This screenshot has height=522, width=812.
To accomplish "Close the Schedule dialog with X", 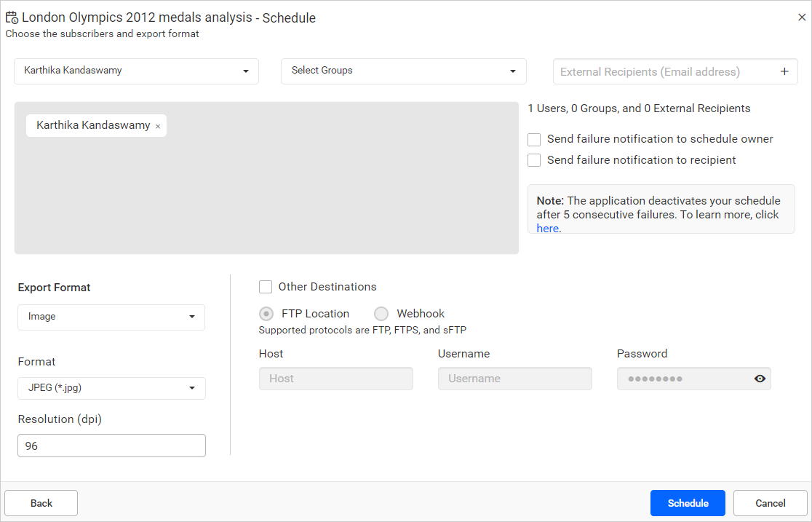I will coord(802,17).
